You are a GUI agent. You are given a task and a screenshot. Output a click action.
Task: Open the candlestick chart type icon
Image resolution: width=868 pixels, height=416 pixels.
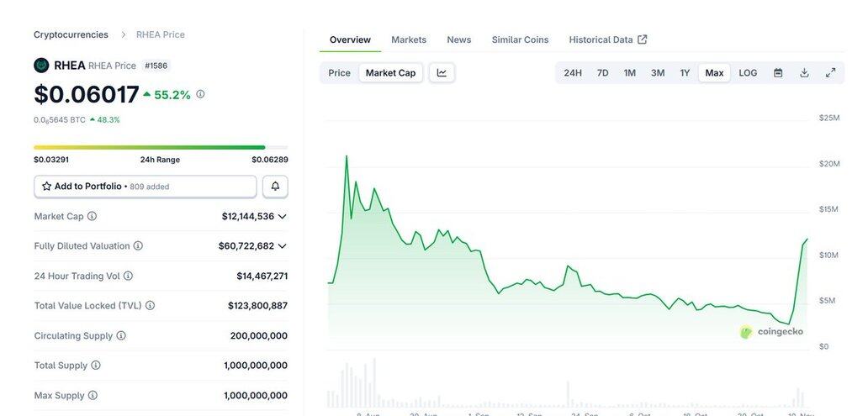click(442, 73)
